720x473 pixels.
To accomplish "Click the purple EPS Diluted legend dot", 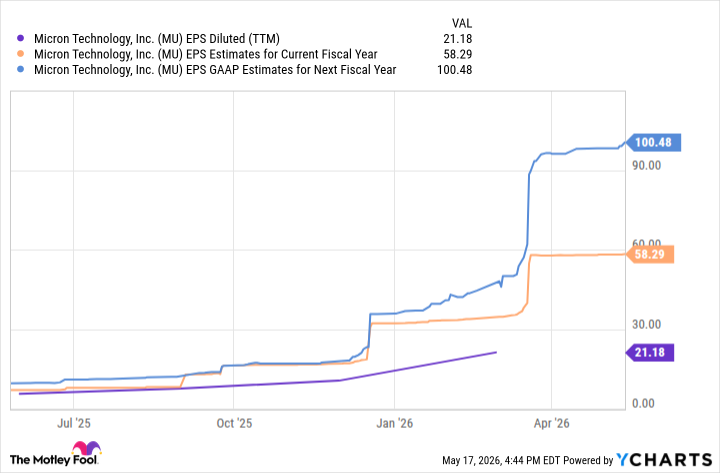I will pyautogui.click(x=20, y=39).
